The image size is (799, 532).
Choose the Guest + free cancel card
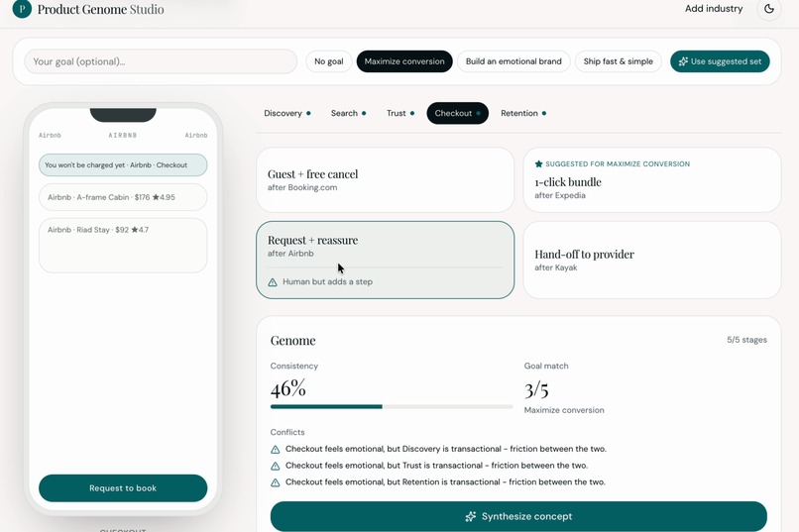[386, 179]
